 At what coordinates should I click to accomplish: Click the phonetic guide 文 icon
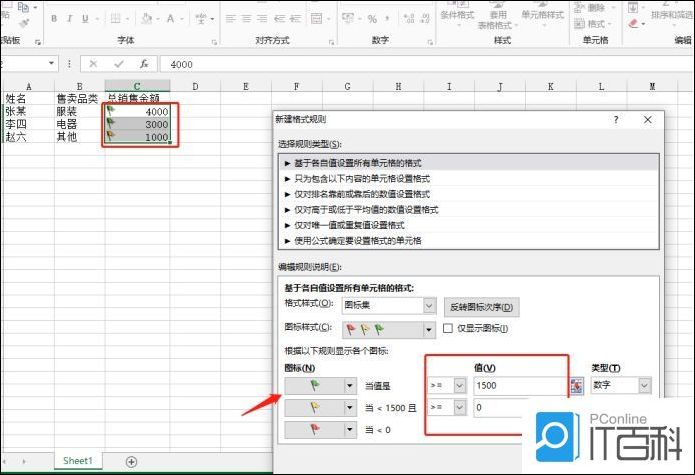point(201,19)
